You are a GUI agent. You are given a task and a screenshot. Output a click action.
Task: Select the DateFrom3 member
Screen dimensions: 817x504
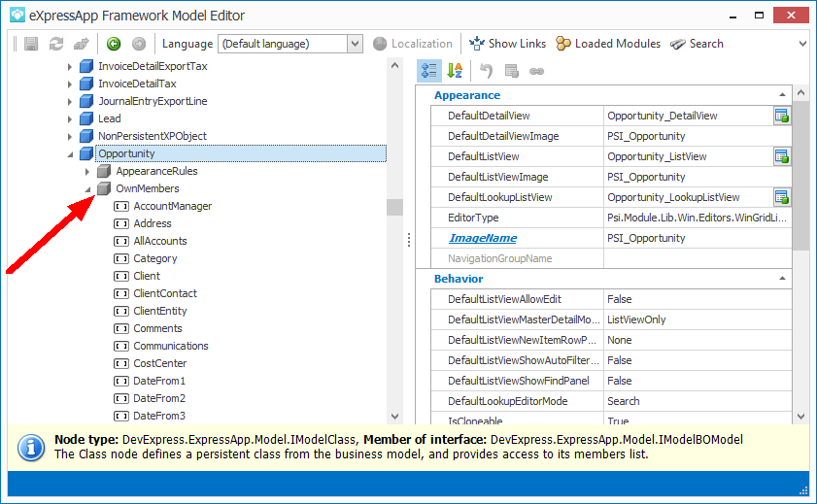click(x=159, y=416)
